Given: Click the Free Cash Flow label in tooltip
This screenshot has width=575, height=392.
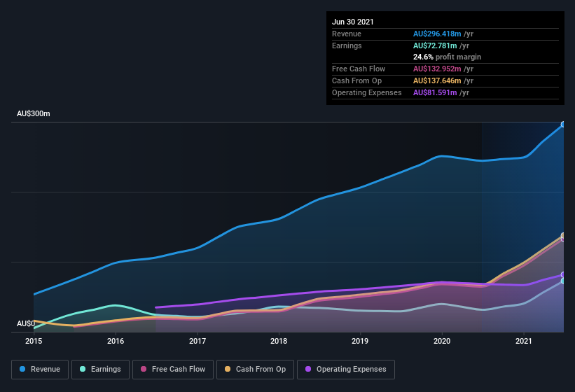Looking at the screenshot, I should (359, 69).
